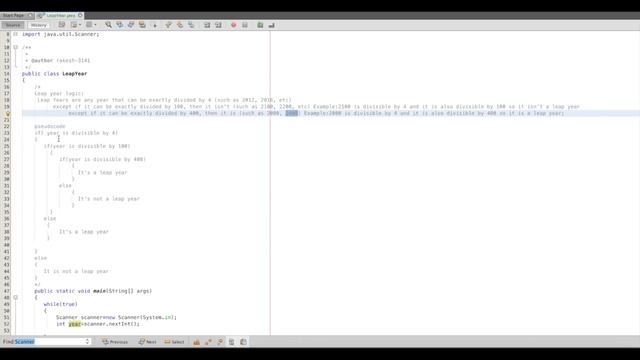Click the Forward navigation toolbar icon

click(x=89, y=25)
